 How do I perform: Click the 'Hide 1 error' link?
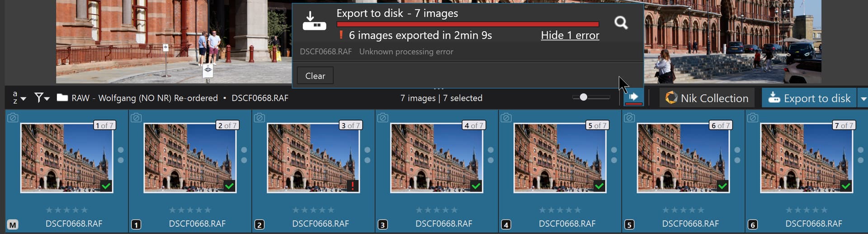click(x=570, y=35)
